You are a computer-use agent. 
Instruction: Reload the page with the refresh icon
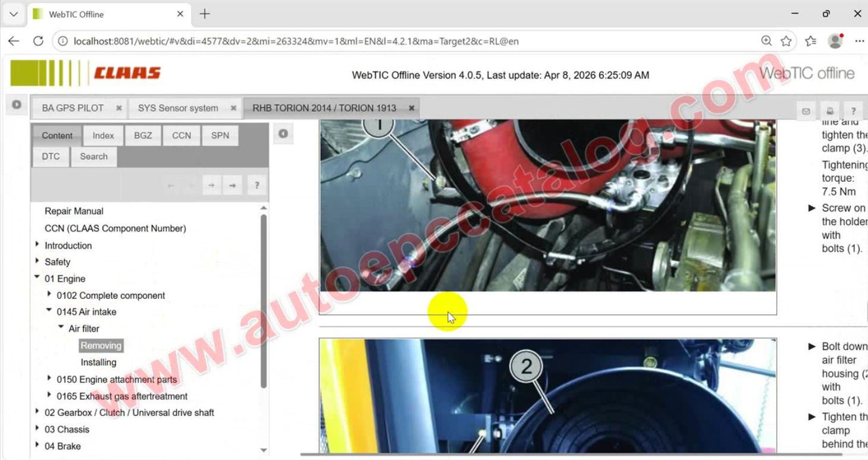38,41
